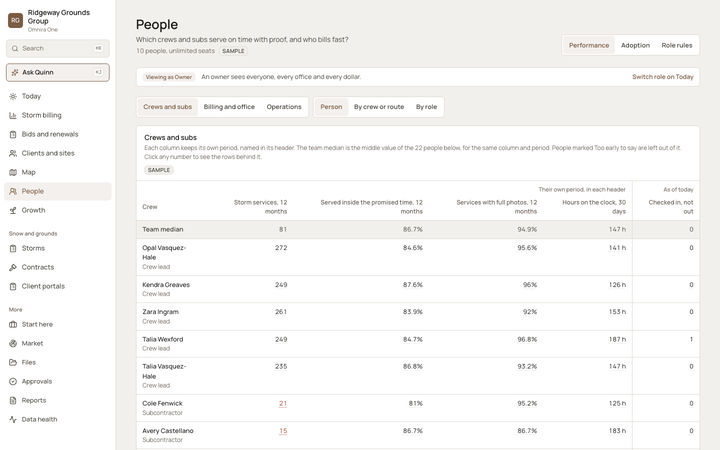Click Opal Vasquez-Hale's 272 storm services
Viewport: 720px width, 450px height.
click(281, 248)
